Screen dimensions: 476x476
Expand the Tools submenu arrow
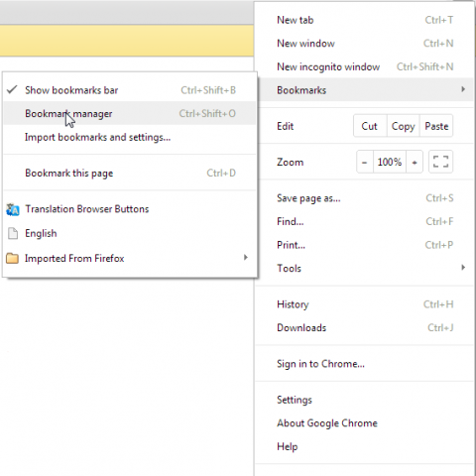(x=463, y=268)
